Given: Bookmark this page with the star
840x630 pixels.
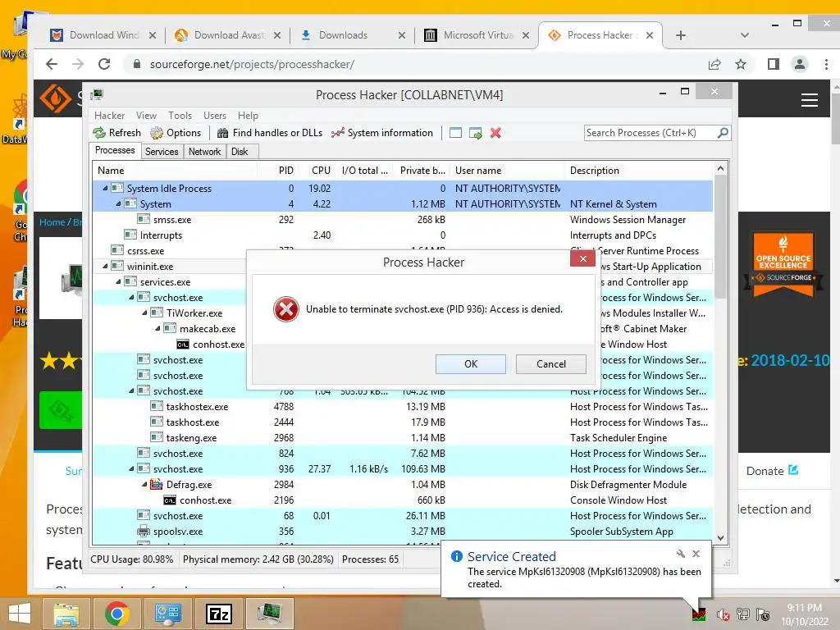Looking at the screenshot, I should 741,64.
